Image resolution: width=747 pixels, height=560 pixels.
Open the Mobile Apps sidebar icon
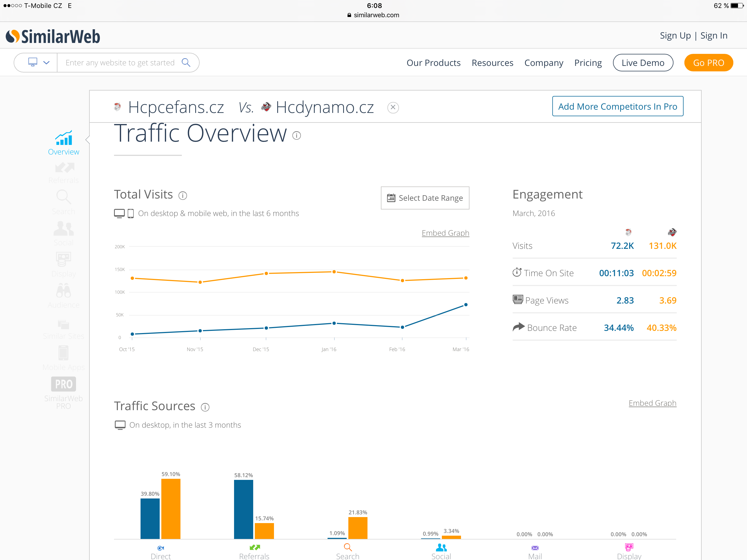[63, 353]
